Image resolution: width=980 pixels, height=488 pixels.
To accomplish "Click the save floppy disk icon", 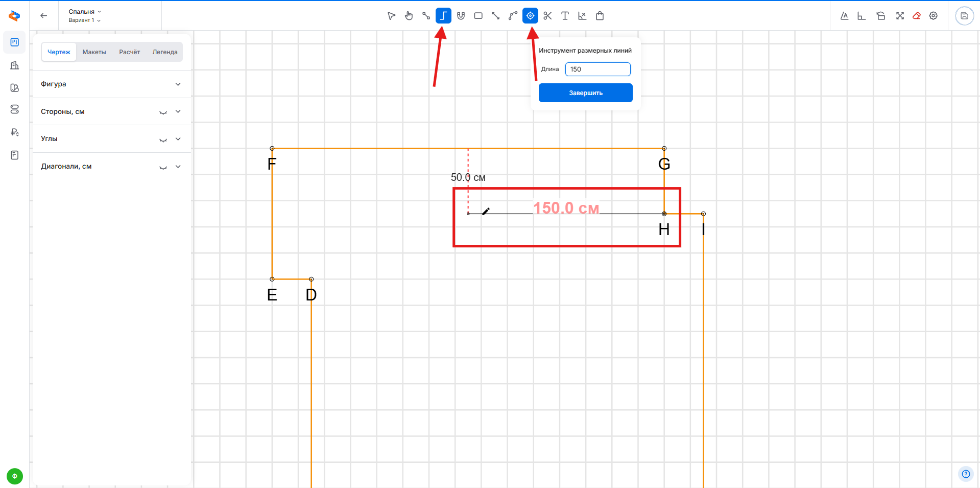I will (964, 16).
